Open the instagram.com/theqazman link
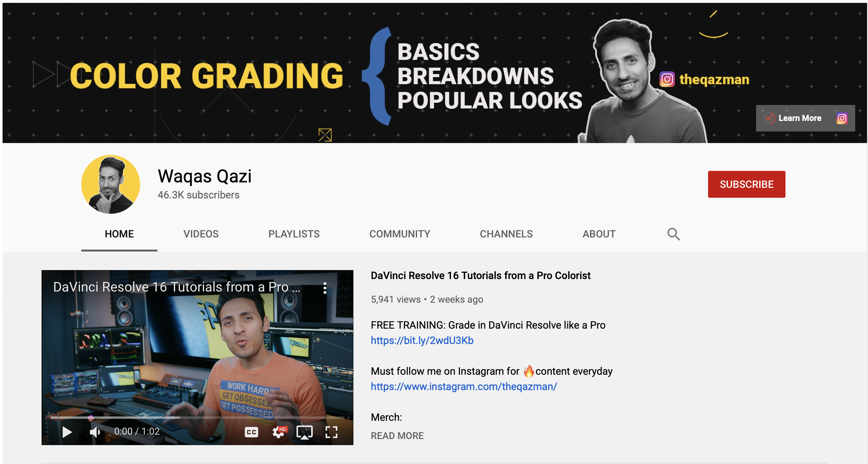Image resolution: width=868 pixels, height=464 pixels. click(x=464, y=387)
